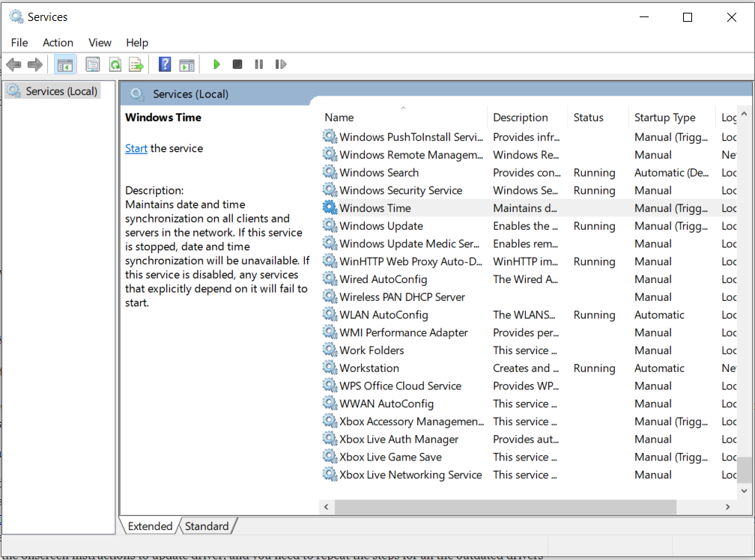755x560 pixels.
Task: Sort by Name column header
Action: click(403, 118)
